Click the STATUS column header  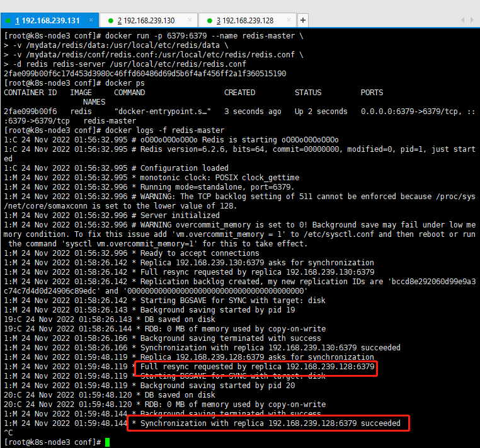coord(308,93)
